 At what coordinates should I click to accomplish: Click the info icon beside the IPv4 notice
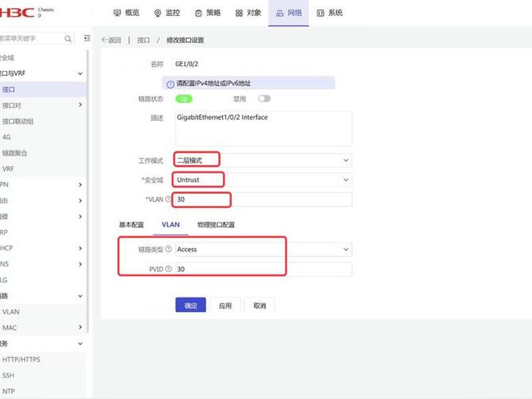(x=170, y=84)
